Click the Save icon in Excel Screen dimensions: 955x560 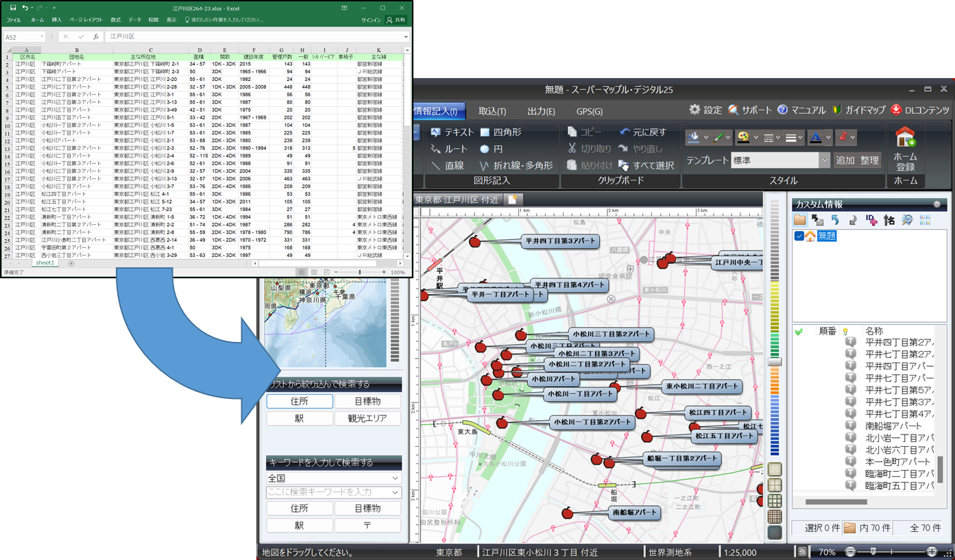[x=12, y=8]
